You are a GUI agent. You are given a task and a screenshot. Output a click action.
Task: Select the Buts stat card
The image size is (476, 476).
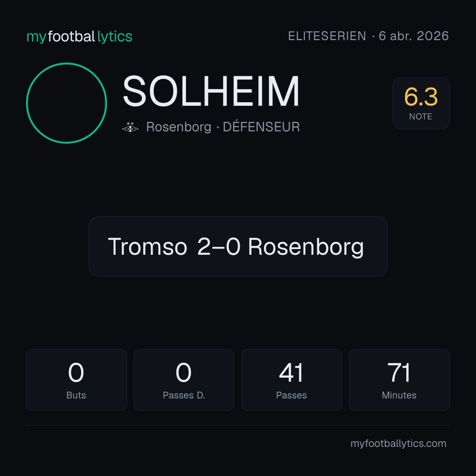pyautogui.click(x=76, y=380)
